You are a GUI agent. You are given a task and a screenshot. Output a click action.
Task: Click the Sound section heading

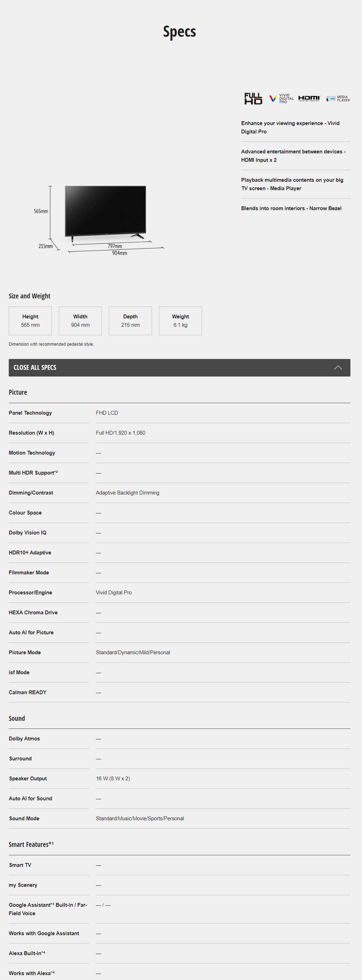17,718
